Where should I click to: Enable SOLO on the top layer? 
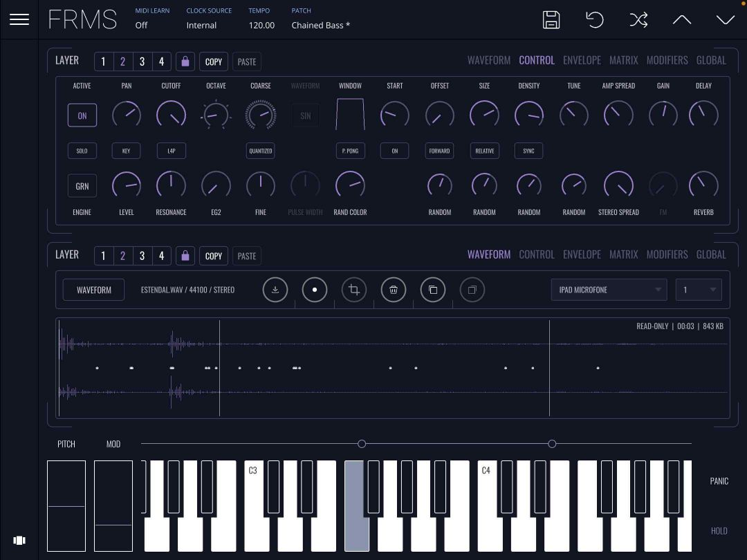82,151
